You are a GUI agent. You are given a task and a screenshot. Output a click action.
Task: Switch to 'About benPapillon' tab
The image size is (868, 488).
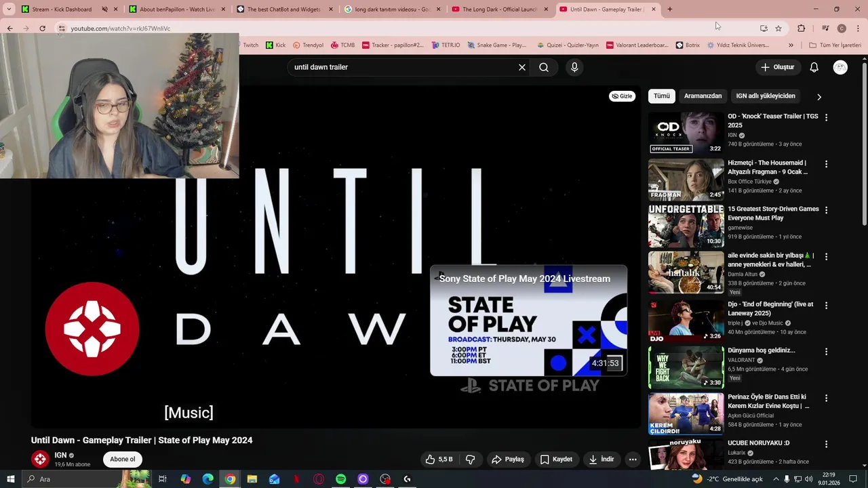(176, 9)
